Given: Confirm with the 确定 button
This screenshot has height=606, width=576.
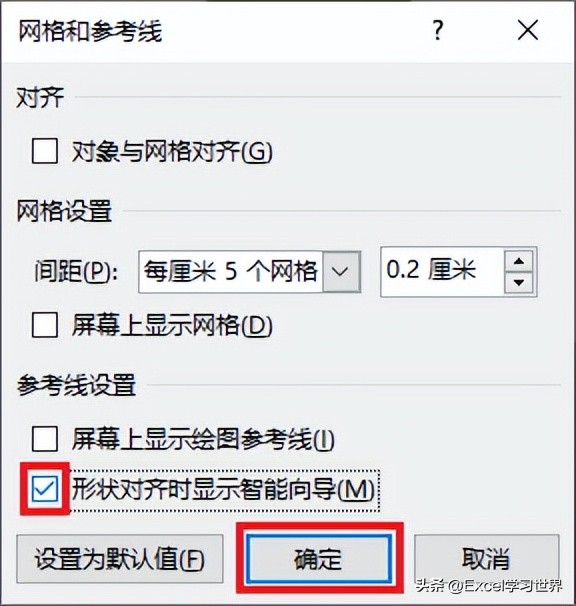Looking at the screenshot, I should 319,559.
